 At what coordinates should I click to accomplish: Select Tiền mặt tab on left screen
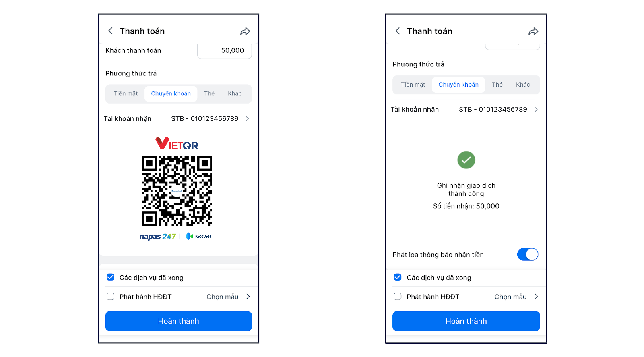click(x=126, y=93)
